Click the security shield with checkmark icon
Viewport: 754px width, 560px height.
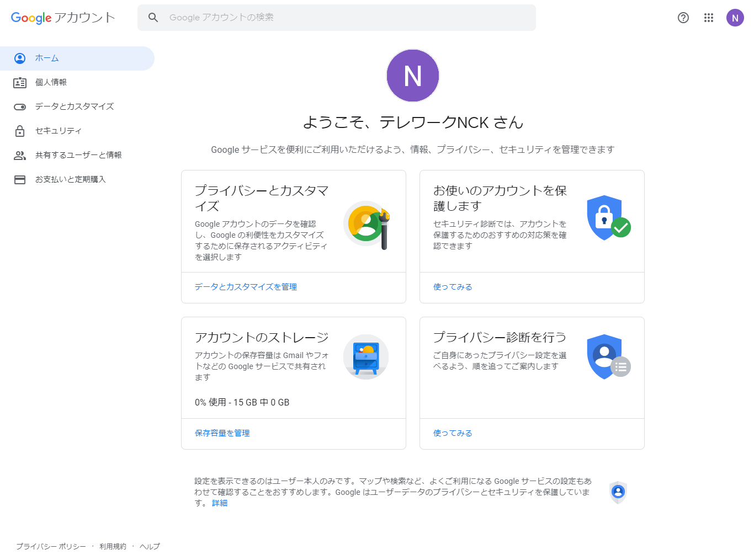pyautogui.click(x=608, y=217)
